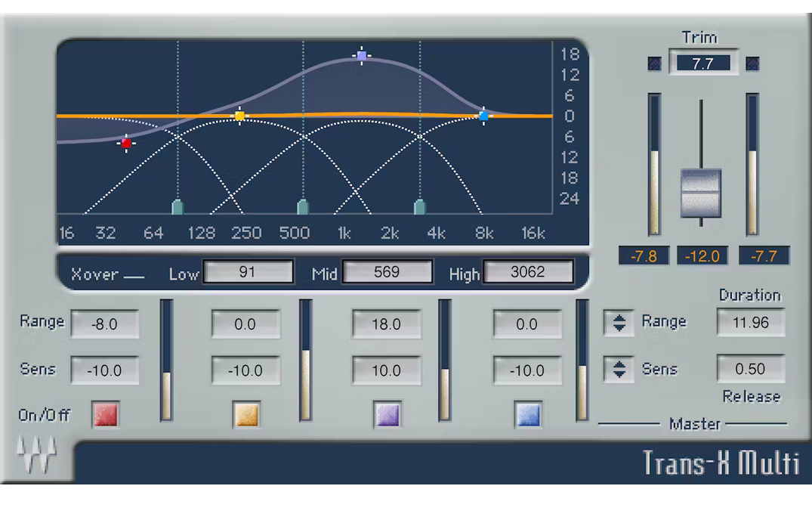Click the master Sens up/down arrows
812x520 pixels.
click(x=619, y=370)
